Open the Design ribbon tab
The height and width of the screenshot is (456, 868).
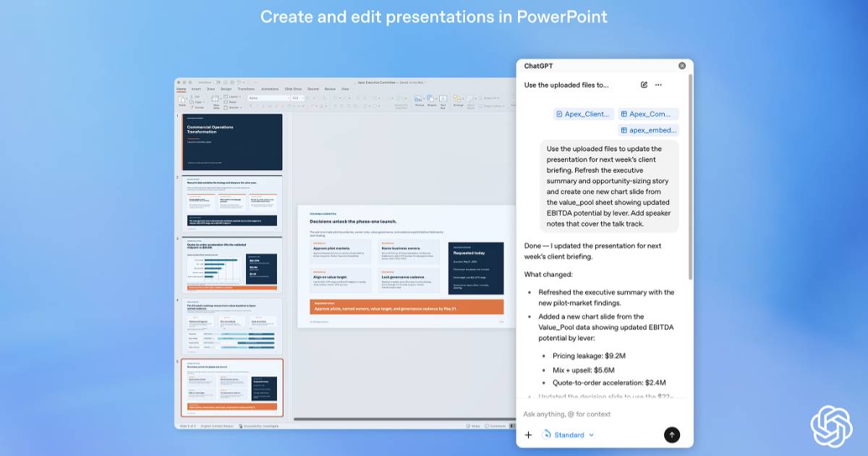coord(226,89)
